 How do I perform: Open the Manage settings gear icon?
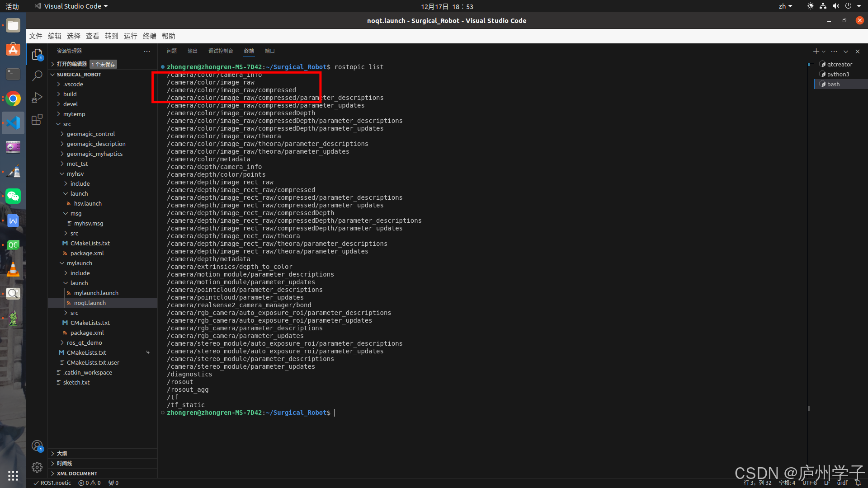point(37,467)
